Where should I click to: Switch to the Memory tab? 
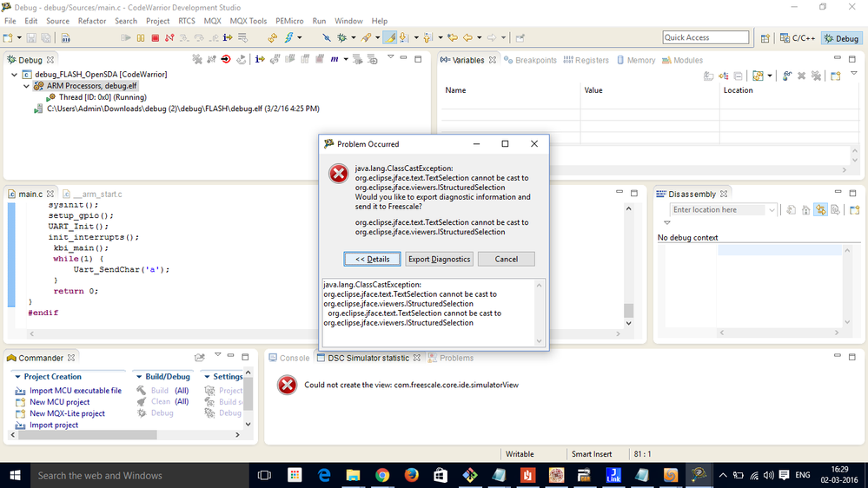click(635, 60)
